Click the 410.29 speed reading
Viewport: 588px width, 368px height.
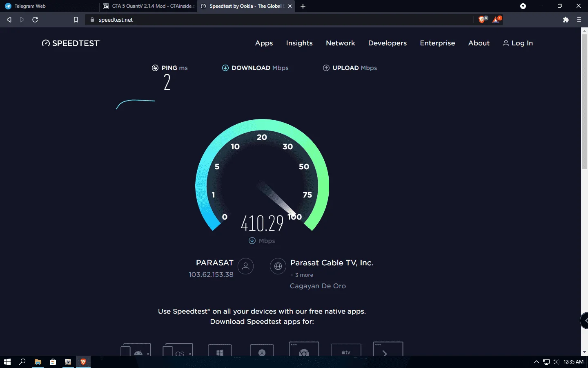(262, 223)
